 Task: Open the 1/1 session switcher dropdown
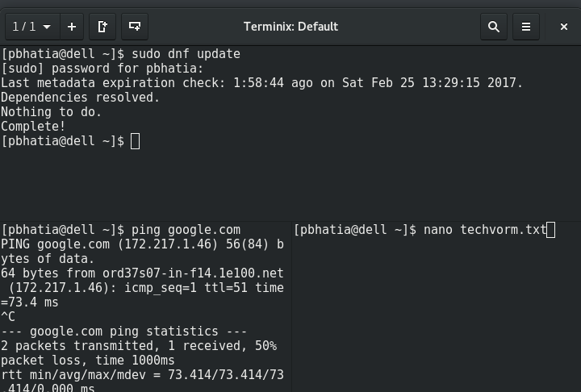tap(32, 27)
